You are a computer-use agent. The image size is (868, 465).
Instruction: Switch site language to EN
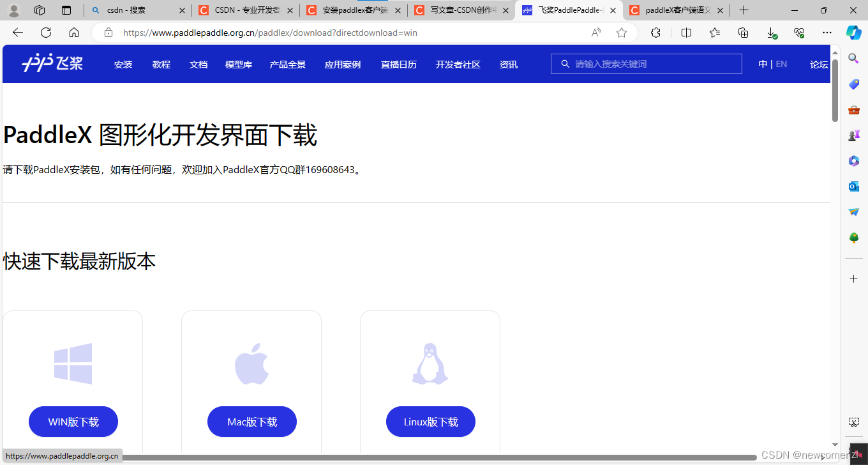pos(781,64)
